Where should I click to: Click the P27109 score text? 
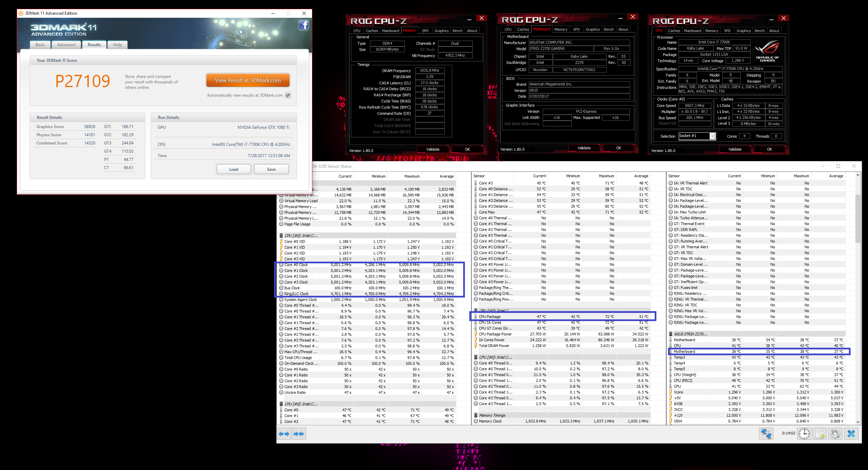[x=83, y=81]
